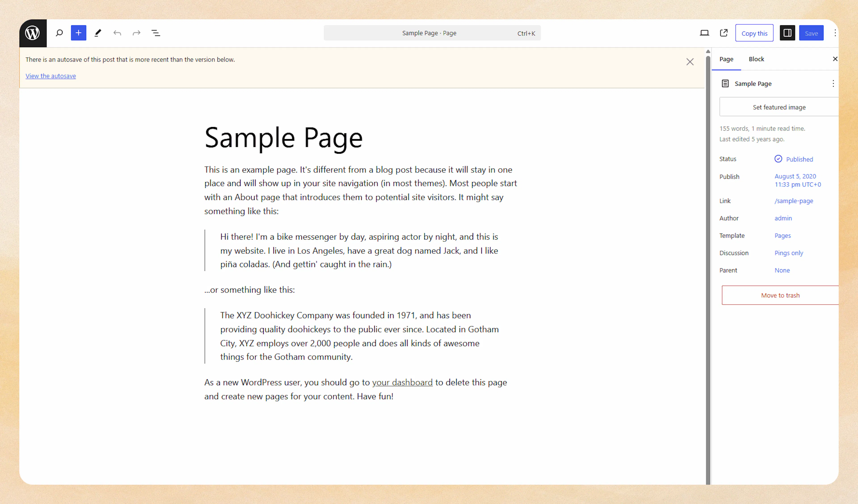Open View the autosave link

(x=50, y=75)
